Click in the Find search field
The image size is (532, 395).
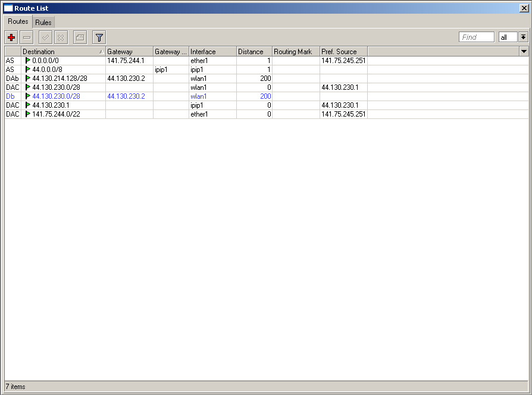point(476,37)
